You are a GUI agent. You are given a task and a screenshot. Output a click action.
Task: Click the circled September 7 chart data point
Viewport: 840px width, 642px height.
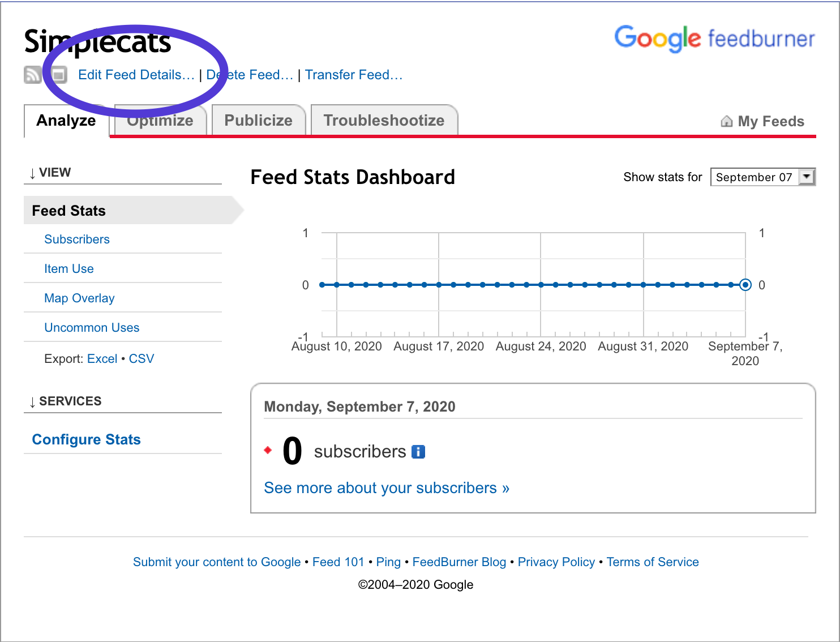coord(745,285)
